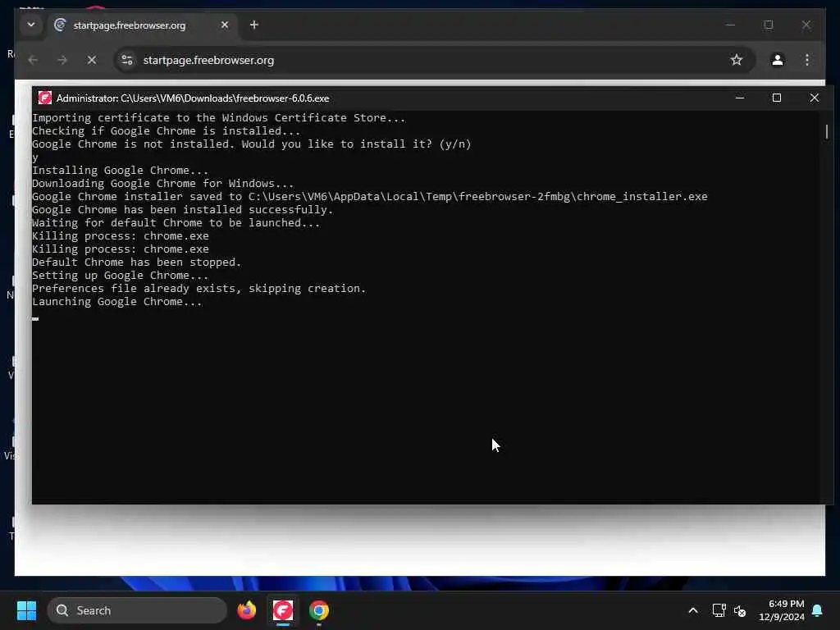This screenshot has width=840, height=630.
Task: Bookmark this page with star icon
Action: [737, 60]
